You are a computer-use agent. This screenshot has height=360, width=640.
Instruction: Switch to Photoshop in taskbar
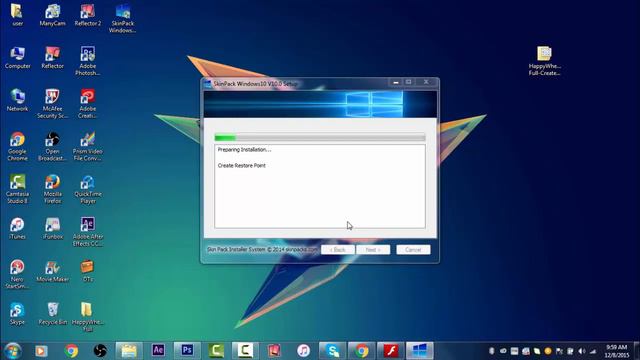click(187, 351)
